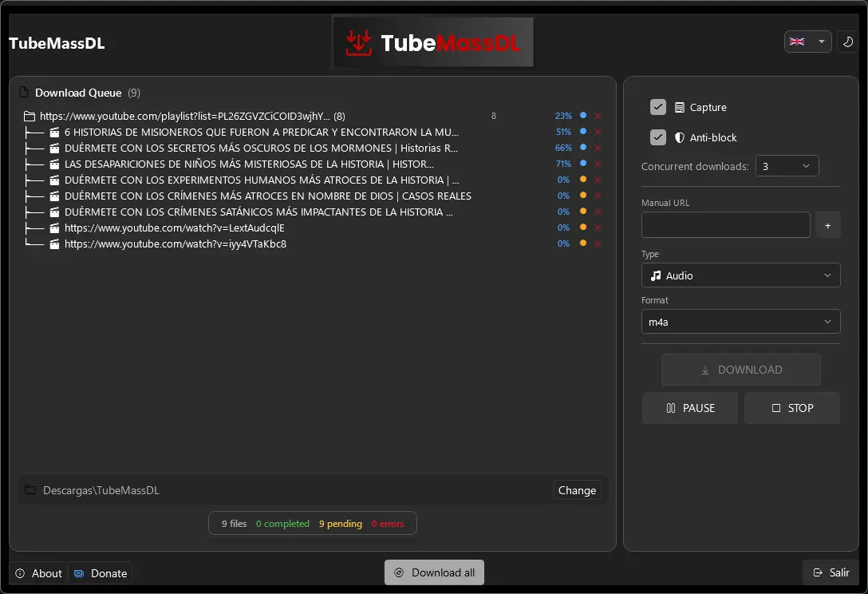Click the output folder icon near Descargas
The width and height of the screenshot is (868, 594).
pos(30,490)
